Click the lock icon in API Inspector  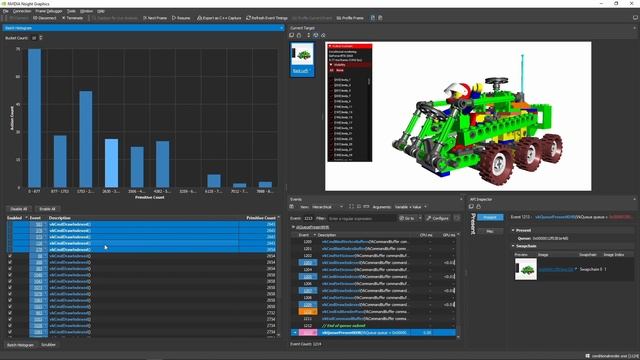478,207
